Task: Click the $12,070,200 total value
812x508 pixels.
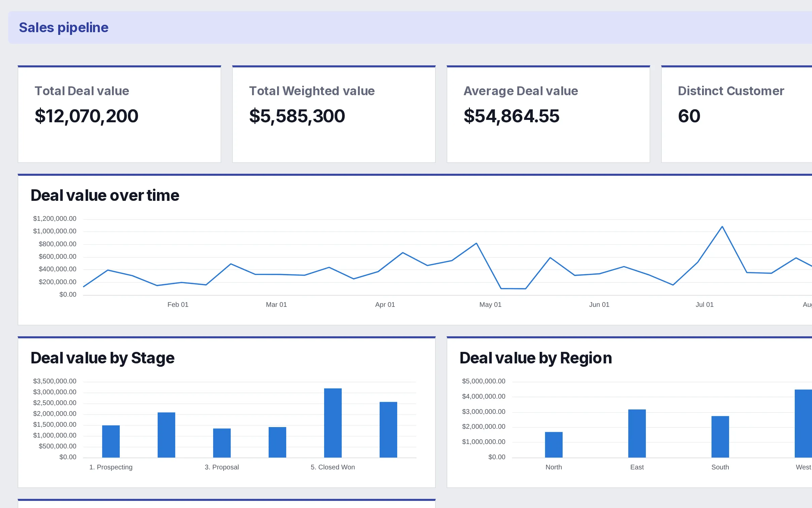Action: tap(87, 116)
